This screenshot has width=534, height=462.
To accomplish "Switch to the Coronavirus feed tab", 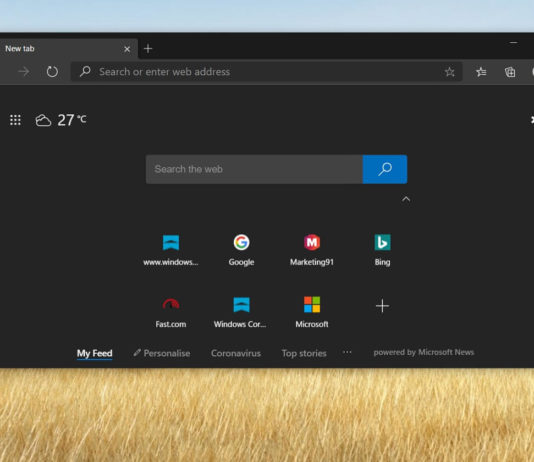I will click(236, 353).
